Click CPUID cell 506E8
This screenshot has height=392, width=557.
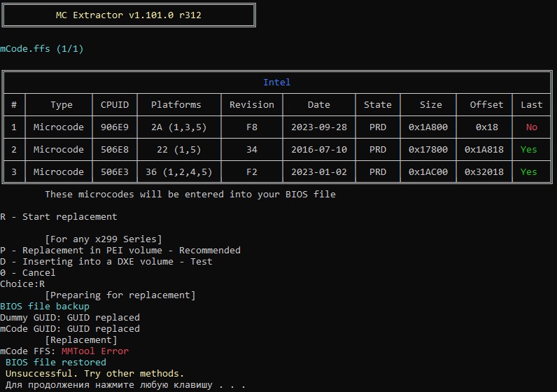tap(114, 150)
